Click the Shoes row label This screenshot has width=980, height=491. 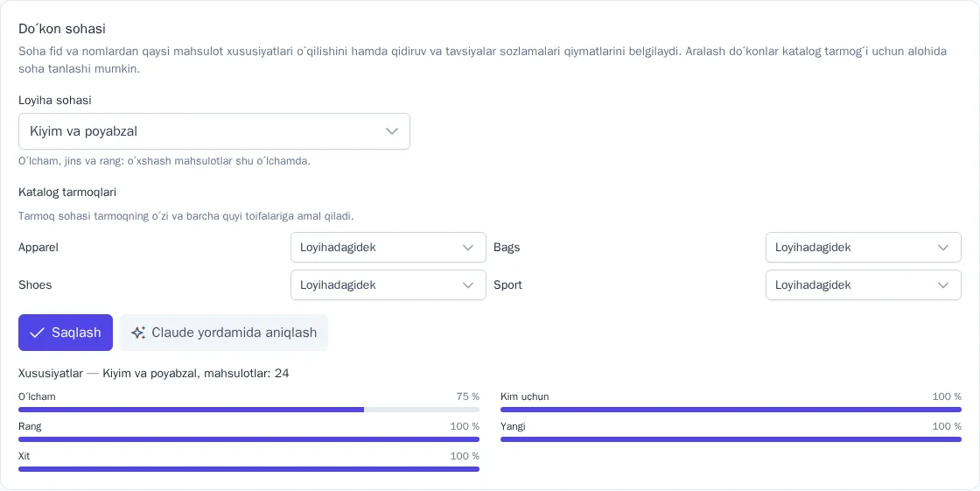click(35, 284)
